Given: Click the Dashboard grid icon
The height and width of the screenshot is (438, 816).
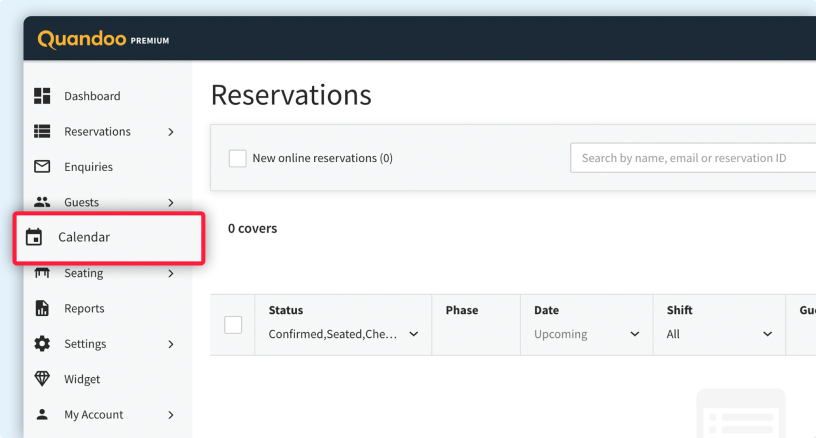Looking at the screenshot, I should pos(42,96).
